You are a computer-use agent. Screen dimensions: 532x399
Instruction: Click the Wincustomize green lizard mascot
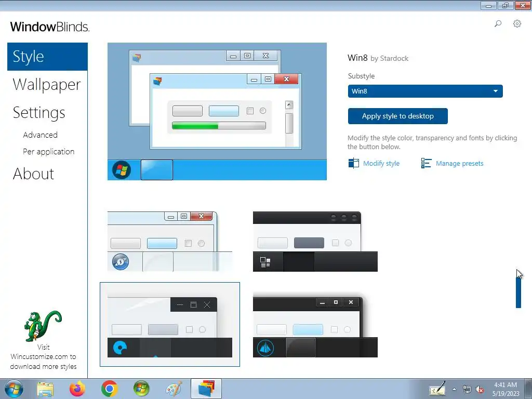(x=43, y=326)
